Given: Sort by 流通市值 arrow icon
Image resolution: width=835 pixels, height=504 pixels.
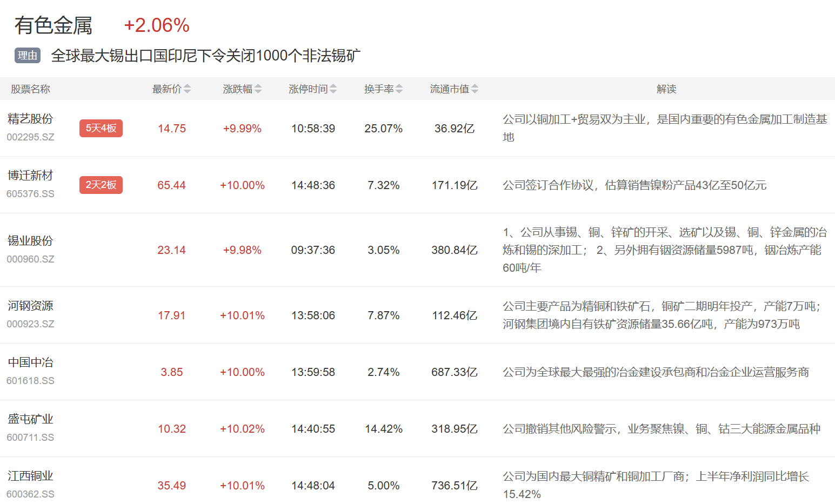Looking at the screenshot, I should click(x=475, y=89).
